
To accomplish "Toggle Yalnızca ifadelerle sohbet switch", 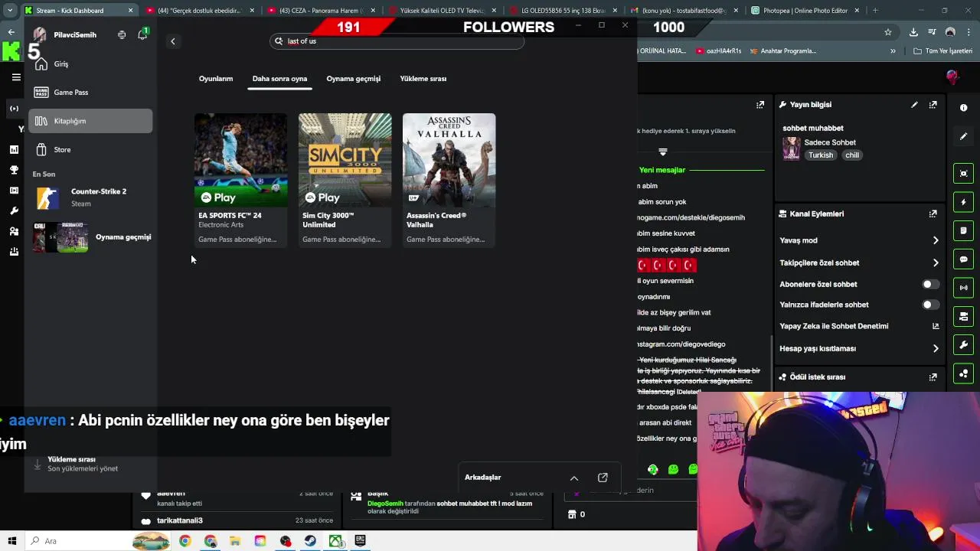I will [x=930, y=305].
